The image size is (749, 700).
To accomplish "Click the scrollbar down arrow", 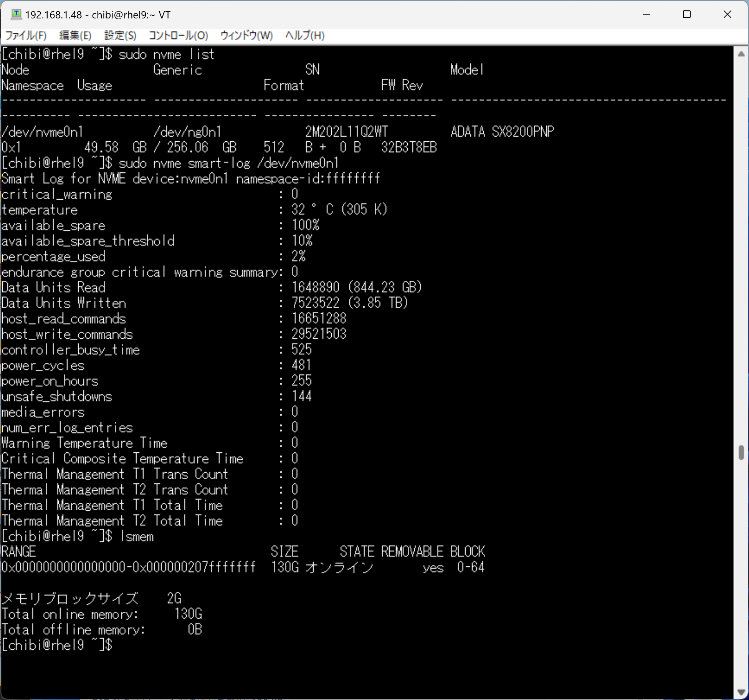I will point(741,692).
